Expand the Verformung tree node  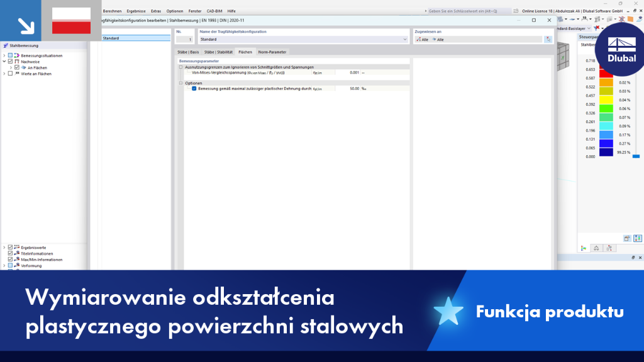coord(4,266)
